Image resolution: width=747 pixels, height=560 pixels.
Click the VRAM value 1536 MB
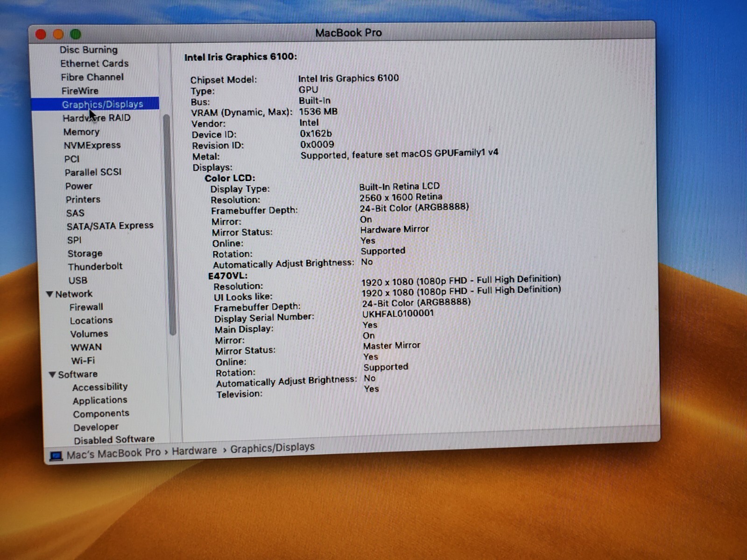pyautogui.click(x=318, y=112)
